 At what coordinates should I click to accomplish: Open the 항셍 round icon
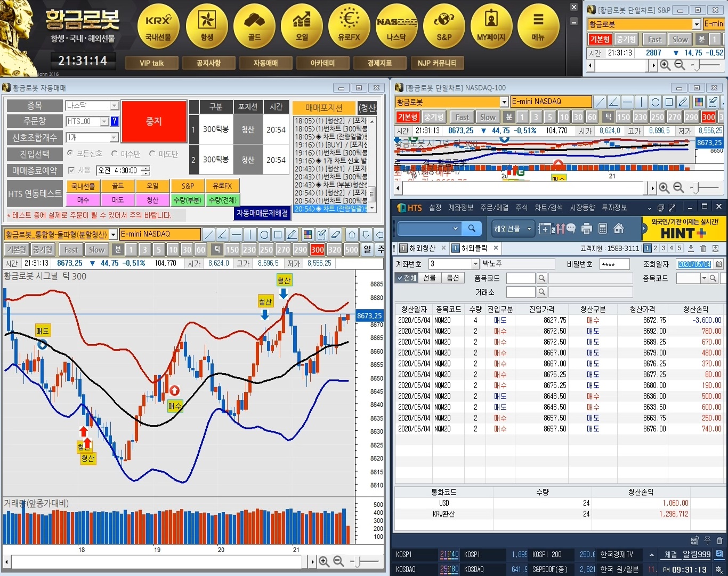(207, 26)
